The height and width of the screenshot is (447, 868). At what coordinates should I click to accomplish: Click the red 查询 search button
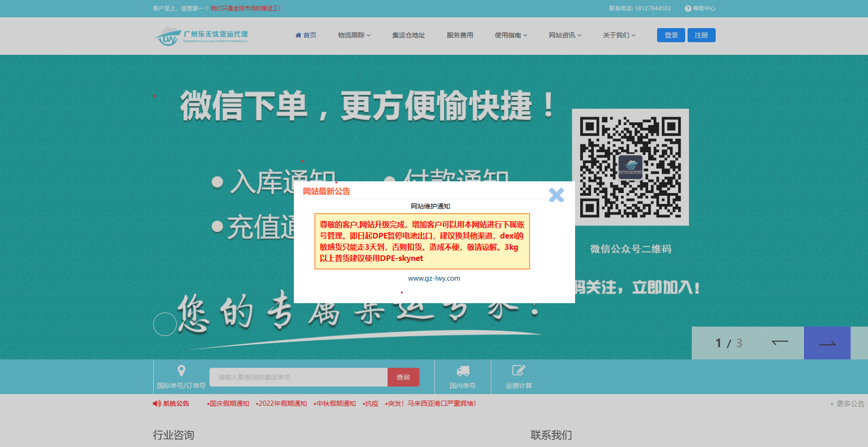click(x=403, y=377)
